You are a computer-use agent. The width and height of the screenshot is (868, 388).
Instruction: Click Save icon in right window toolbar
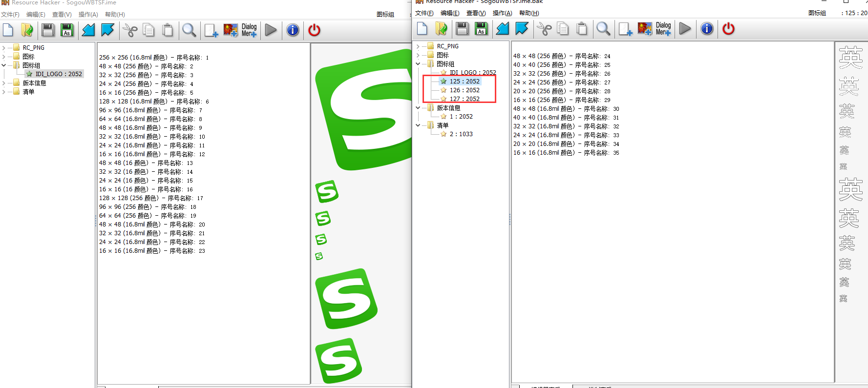pos(462,29)
